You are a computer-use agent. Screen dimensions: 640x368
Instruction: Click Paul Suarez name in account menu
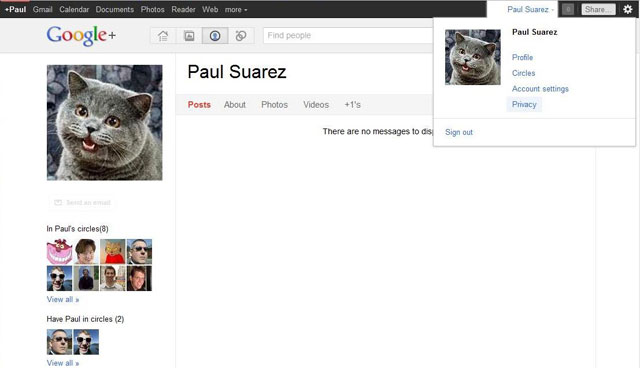(x=535, y=32)
